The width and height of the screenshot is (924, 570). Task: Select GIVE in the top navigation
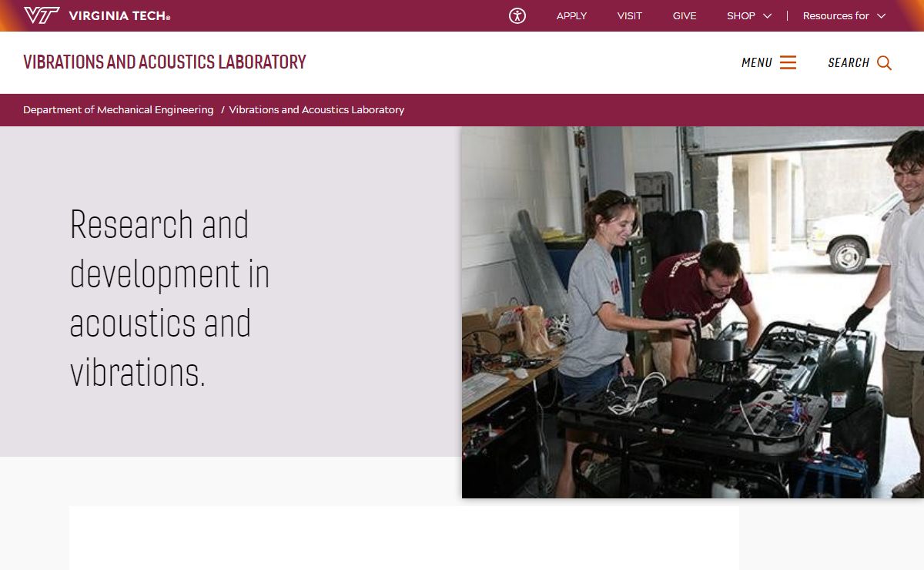685,15
